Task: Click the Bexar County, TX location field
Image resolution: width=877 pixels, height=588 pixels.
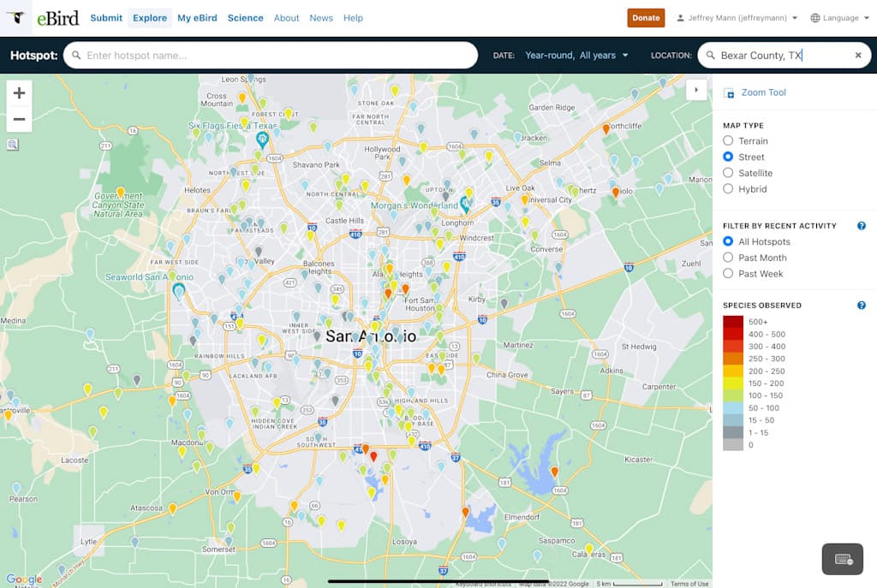Action: [x=785, y=56]
